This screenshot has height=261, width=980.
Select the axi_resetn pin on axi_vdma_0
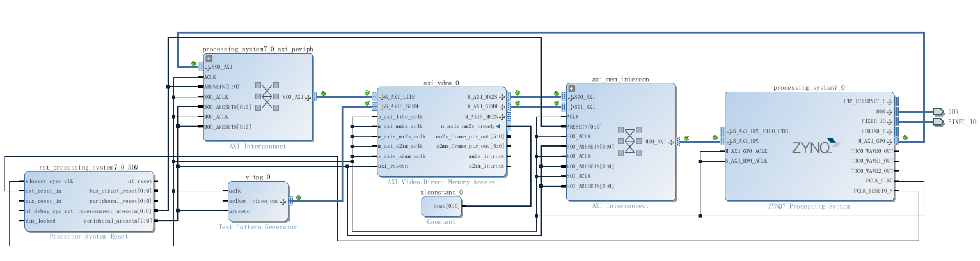click(393, 166)
